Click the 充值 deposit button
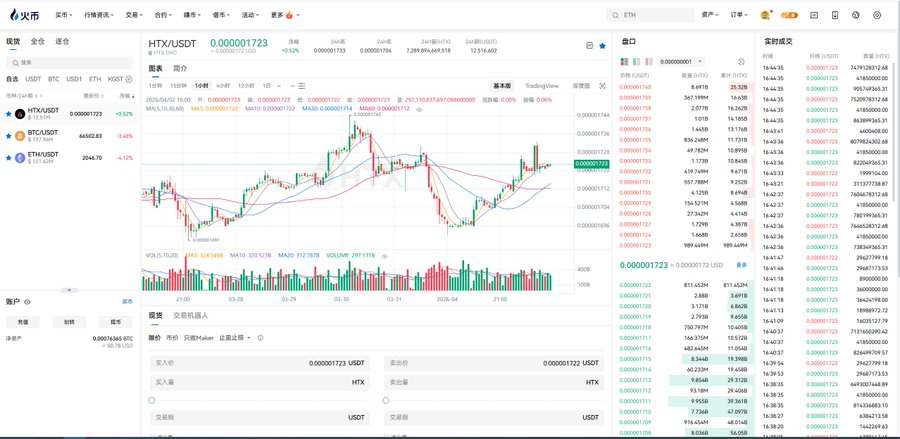 (23, 322)
